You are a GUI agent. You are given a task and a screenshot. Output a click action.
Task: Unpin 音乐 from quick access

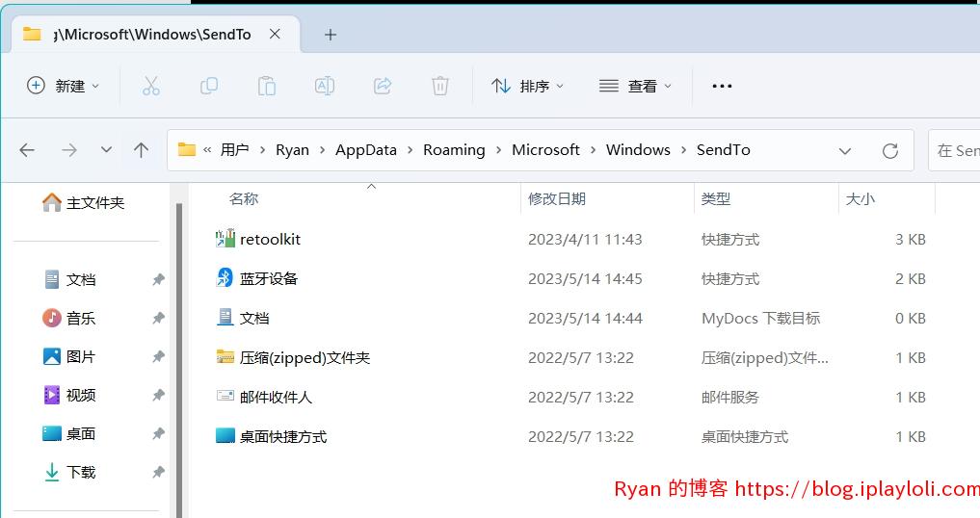pyautogui.click(x=158, y=318)
